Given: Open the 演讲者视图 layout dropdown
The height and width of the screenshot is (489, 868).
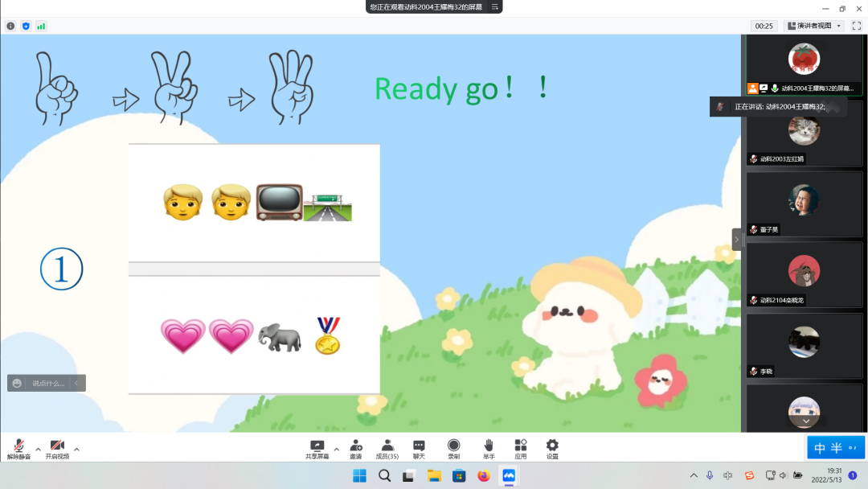Looking at the screenshot, I should [x=814, y=26].
